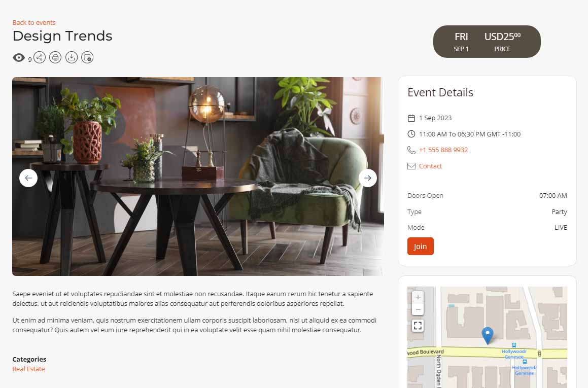The height and width of the screenshot is (388, 588).
Task: Click the add-to-calendar icon near the title
Action: coord(87,57)
